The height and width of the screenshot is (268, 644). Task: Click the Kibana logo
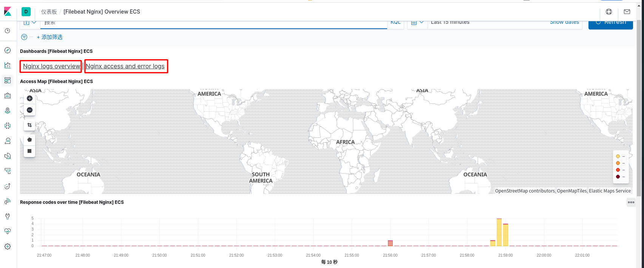tap(8, 12)
